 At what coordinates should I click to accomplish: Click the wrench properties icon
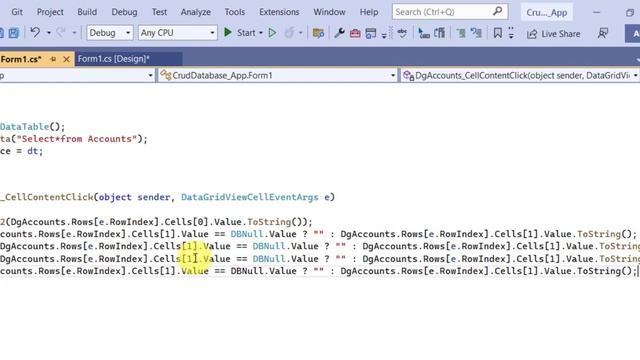(x=339, y=33)
